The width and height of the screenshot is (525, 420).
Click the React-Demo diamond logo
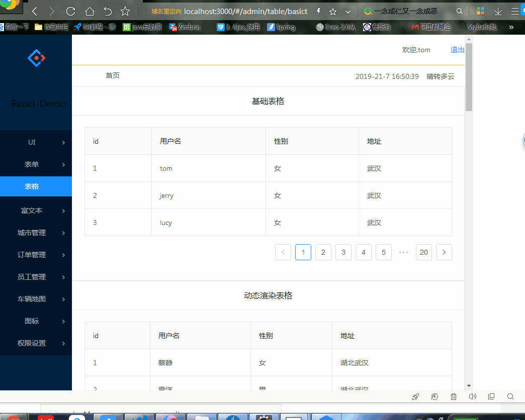(x=36, y=57)
